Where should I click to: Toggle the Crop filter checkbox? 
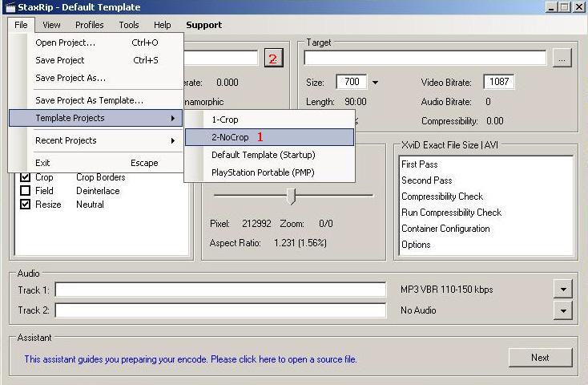coord(25,177)
